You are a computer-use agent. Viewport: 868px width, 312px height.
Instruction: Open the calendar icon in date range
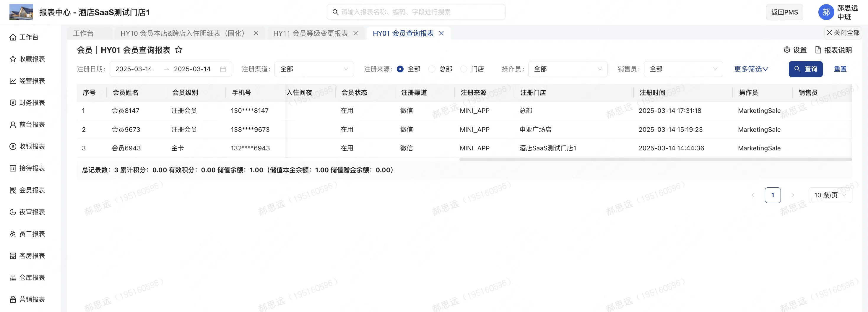click(x=223, y=69)
